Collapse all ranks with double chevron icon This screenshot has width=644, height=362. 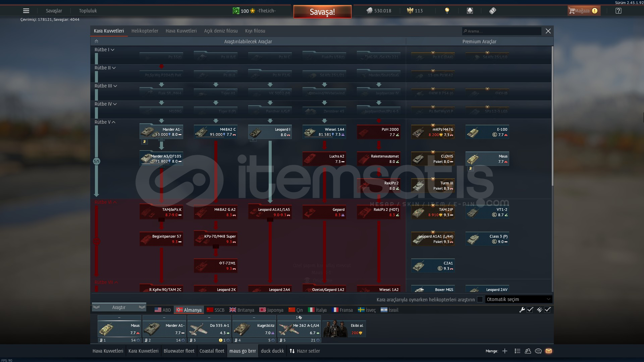pos(96,42)
